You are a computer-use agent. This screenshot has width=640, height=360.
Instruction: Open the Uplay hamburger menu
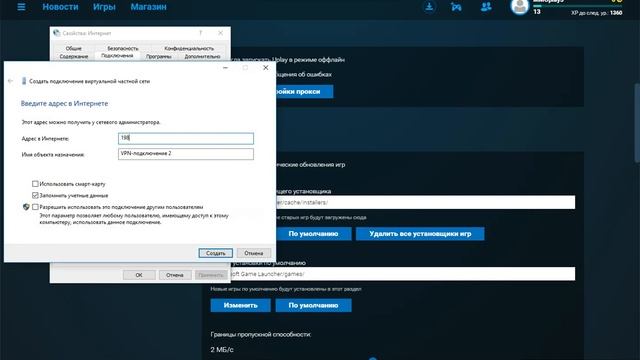(x=21, y=7)
